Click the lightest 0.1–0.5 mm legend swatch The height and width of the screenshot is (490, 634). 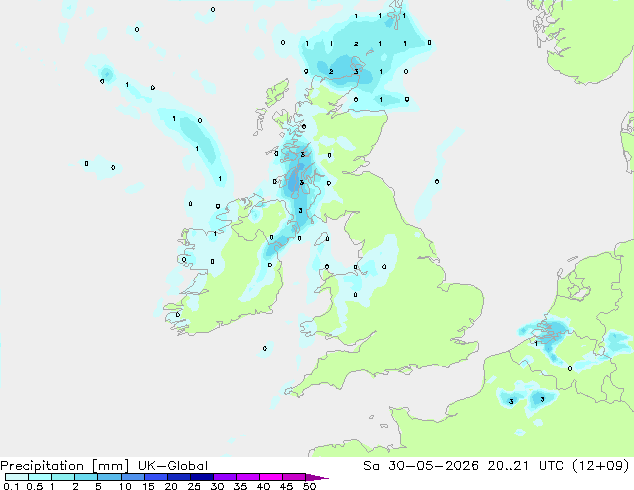click(17, 477)
